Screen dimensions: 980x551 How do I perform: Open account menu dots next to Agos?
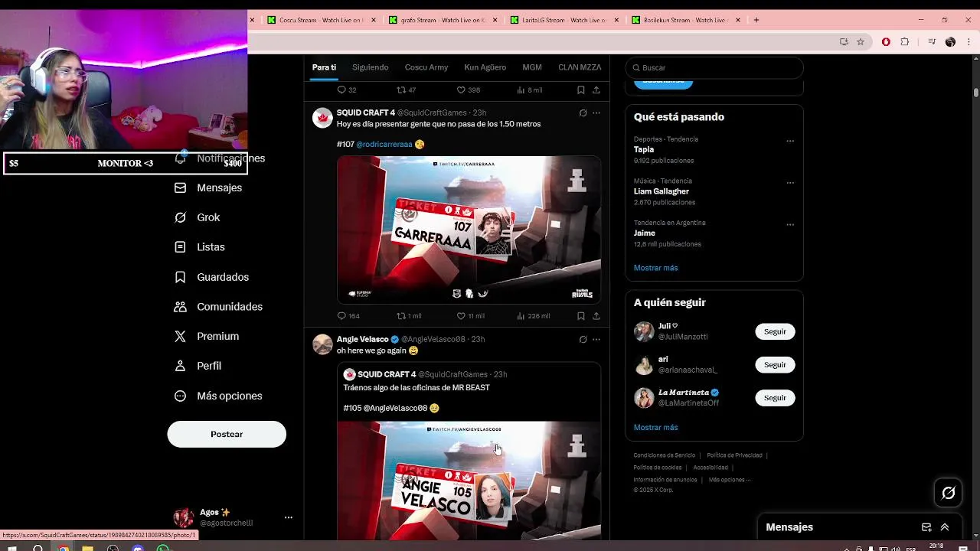(x=289, y=518)
